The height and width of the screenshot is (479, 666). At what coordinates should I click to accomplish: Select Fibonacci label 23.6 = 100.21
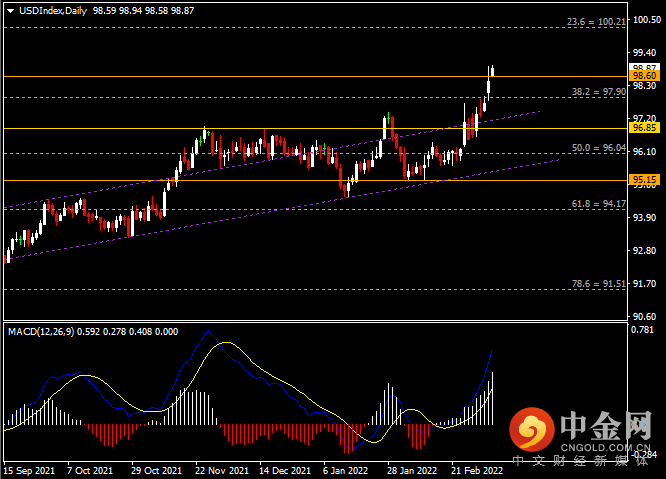[596, 22]
